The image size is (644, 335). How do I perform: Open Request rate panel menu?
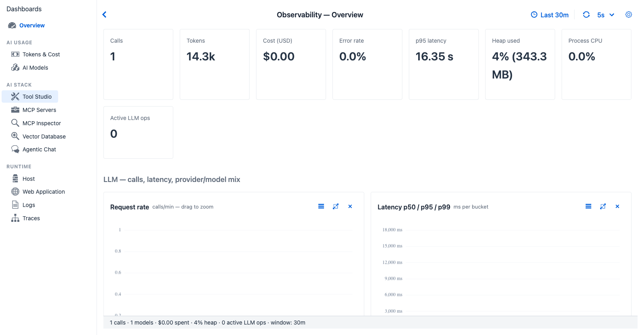321,207
